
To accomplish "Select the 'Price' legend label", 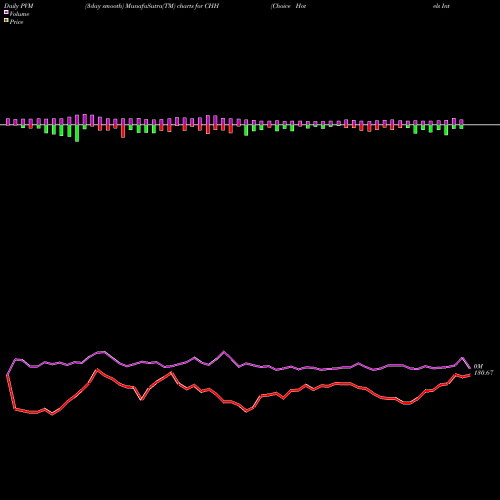I will 16,22.
